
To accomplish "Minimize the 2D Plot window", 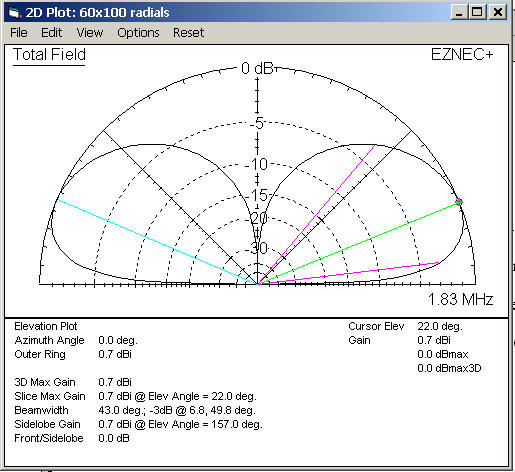I will click(x=459, y=12).
